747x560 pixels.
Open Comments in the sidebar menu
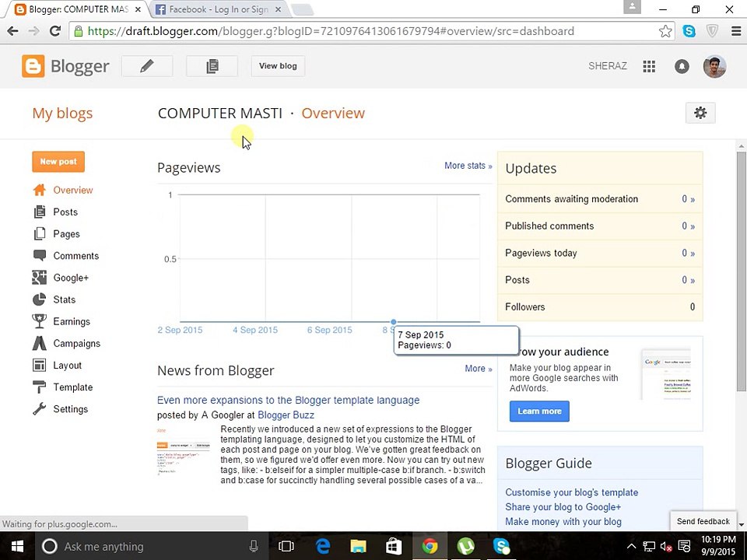(75, 256)
